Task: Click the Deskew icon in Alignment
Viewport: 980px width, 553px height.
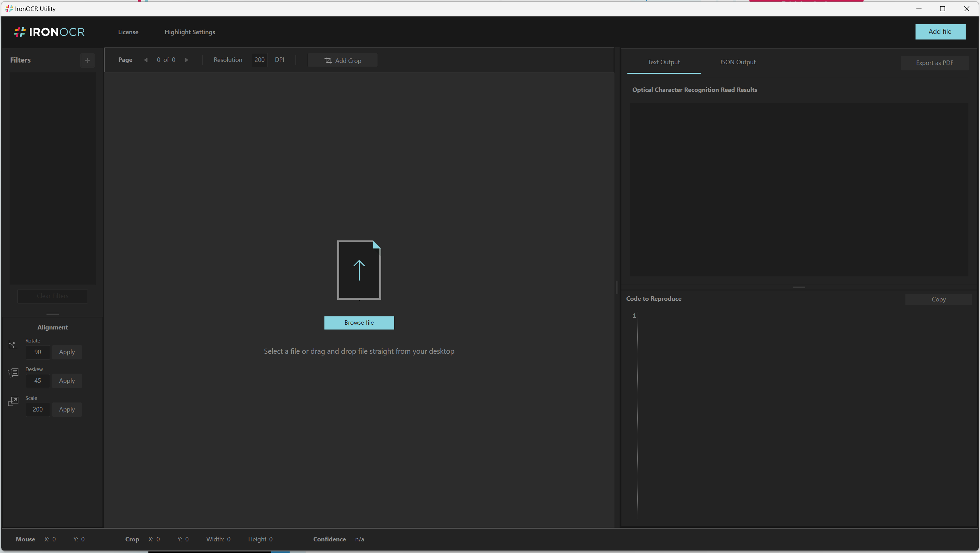Action: pos(13,372)
